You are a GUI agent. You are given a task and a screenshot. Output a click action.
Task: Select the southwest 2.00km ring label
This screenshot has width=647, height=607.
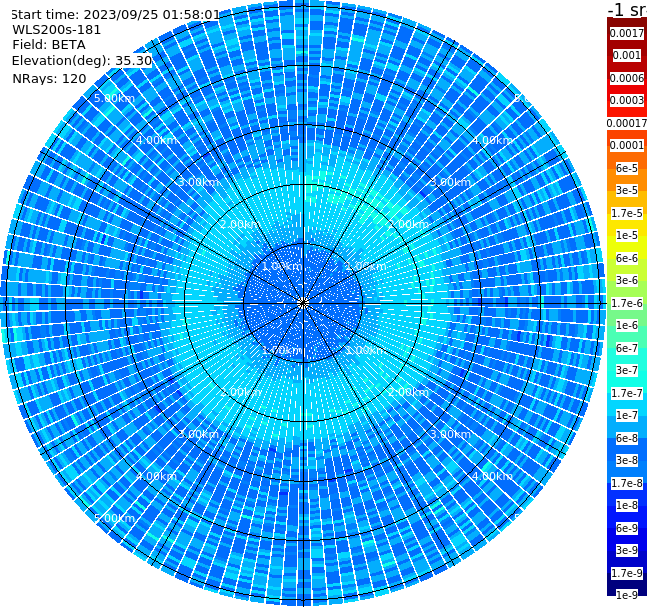(241, 392)
